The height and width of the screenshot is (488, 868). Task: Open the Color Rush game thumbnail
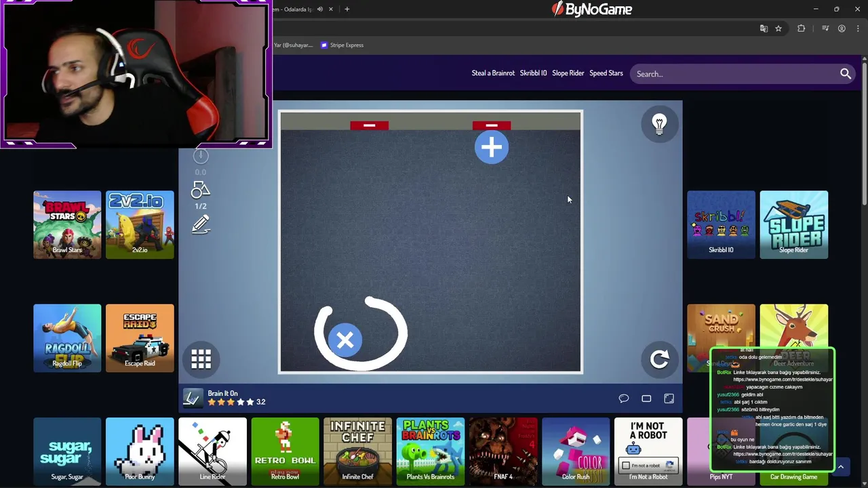pyautogui.click(x=576, y=451)
